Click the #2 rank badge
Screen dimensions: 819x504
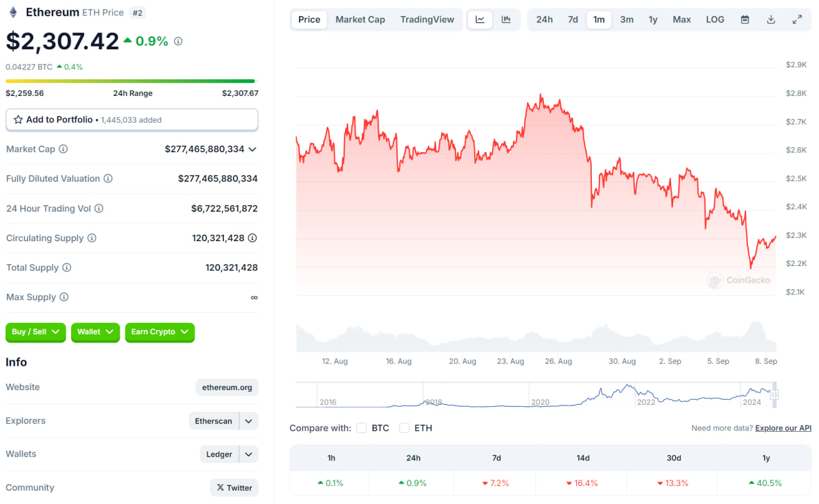(137, 13)
